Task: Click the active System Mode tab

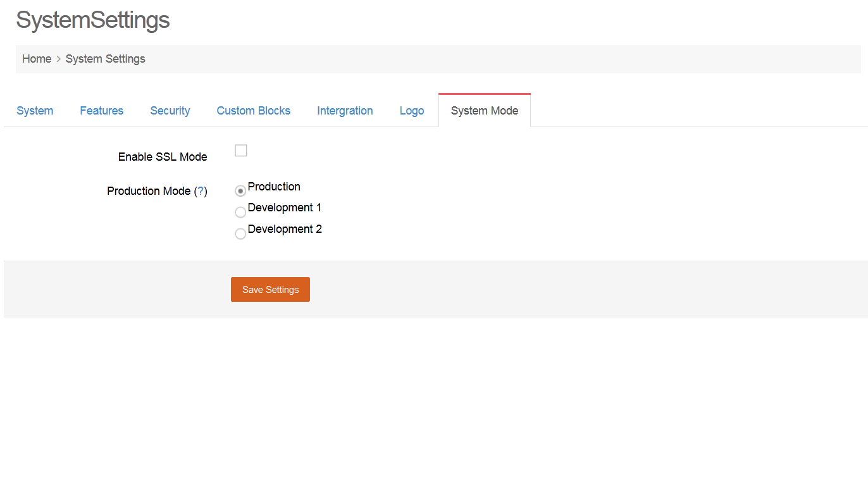Action: (484, 111)
